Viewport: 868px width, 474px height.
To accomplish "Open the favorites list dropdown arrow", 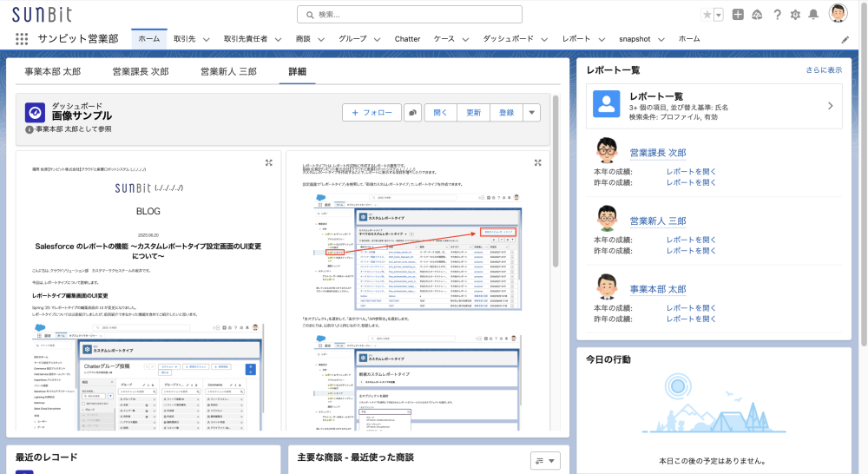I will point(718,15).
